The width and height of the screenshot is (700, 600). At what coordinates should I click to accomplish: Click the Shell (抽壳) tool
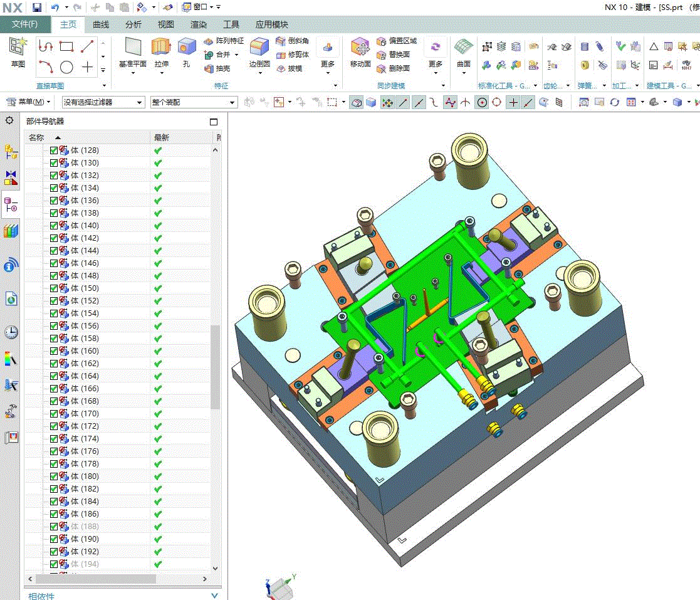(x=217, y=68)
